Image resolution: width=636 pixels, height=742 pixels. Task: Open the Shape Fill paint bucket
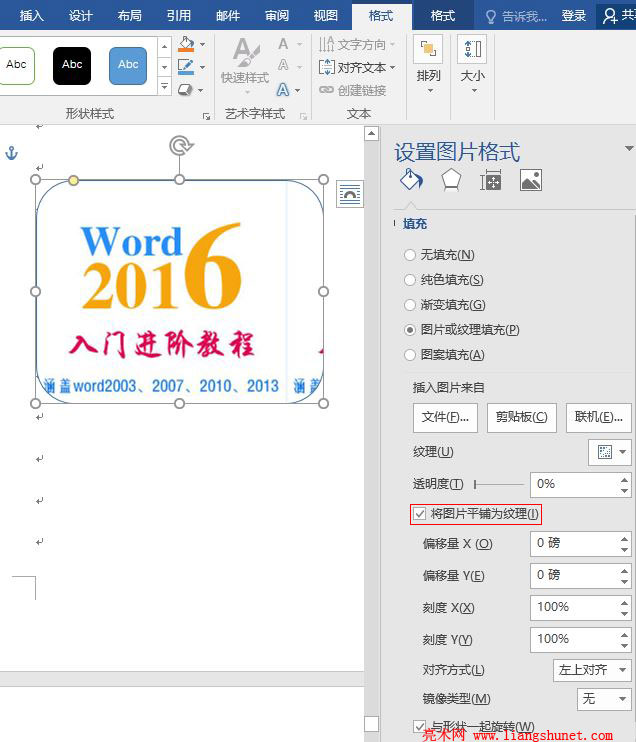(186, 44)
